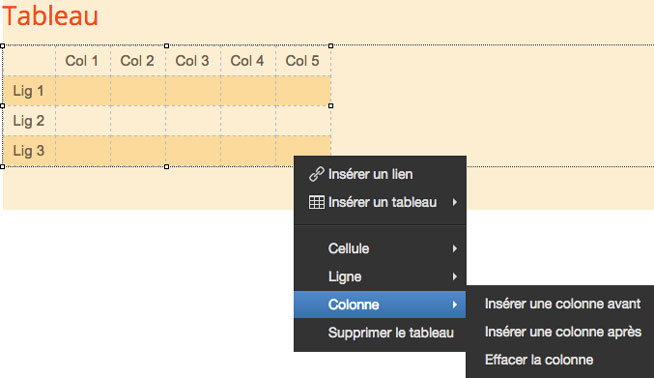Select the Lig 1 row label cell

click(x=29, y=91)
